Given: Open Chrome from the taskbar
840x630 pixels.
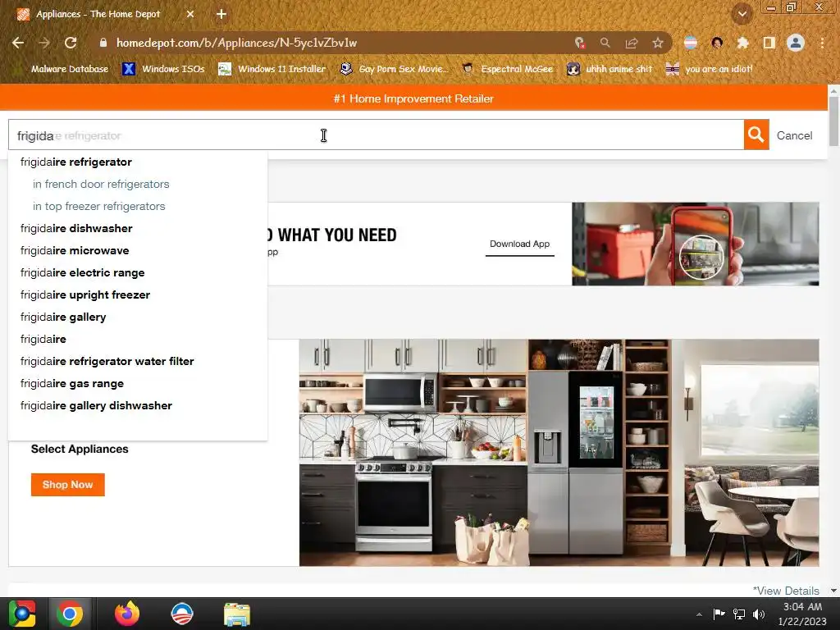Looking at the screenshot, I should (x=70, y=614).
